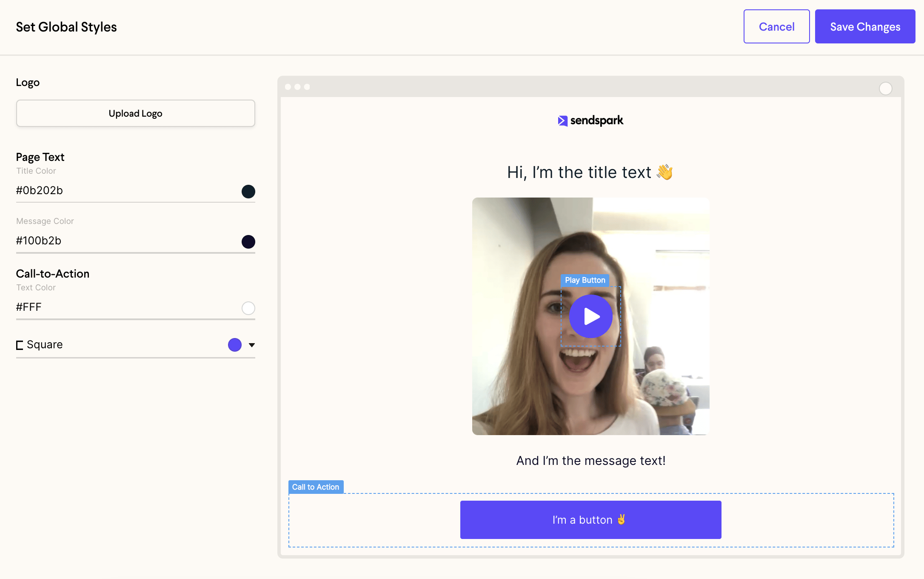Select the Call to Action label tag
This screenshot has width=924, height=579.
316,487
